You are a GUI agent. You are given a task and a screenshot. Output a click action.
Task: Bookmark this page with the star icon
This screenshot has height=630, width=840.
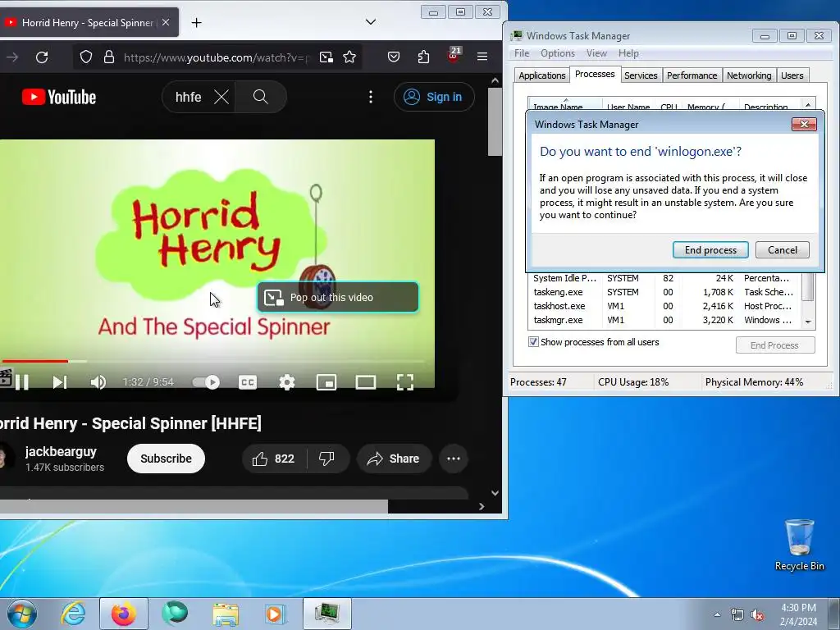tap(349, 57)
